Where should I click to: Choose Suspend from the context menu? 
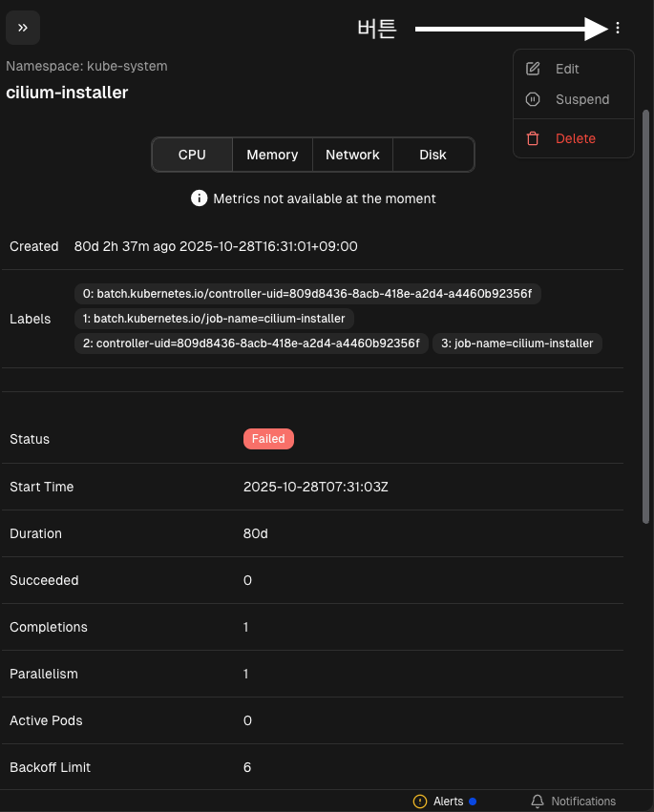click(x=581, y=99)
